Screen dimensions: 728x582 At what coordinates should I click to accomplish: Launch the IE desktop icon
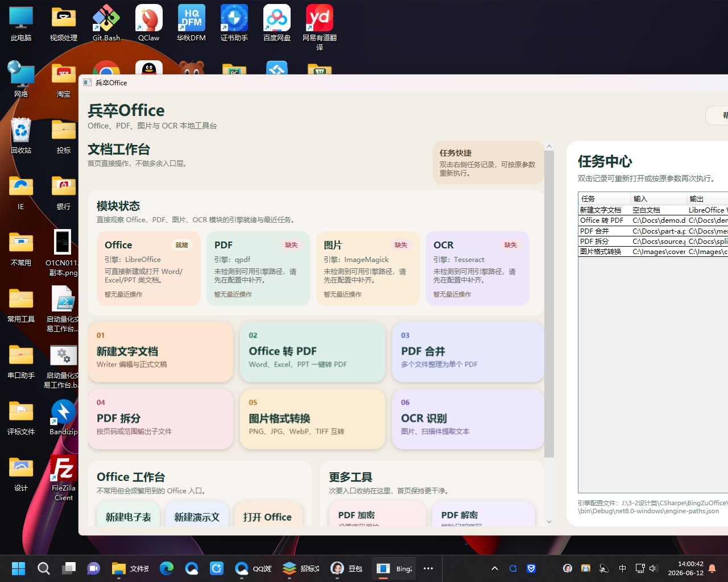(21, 192)
